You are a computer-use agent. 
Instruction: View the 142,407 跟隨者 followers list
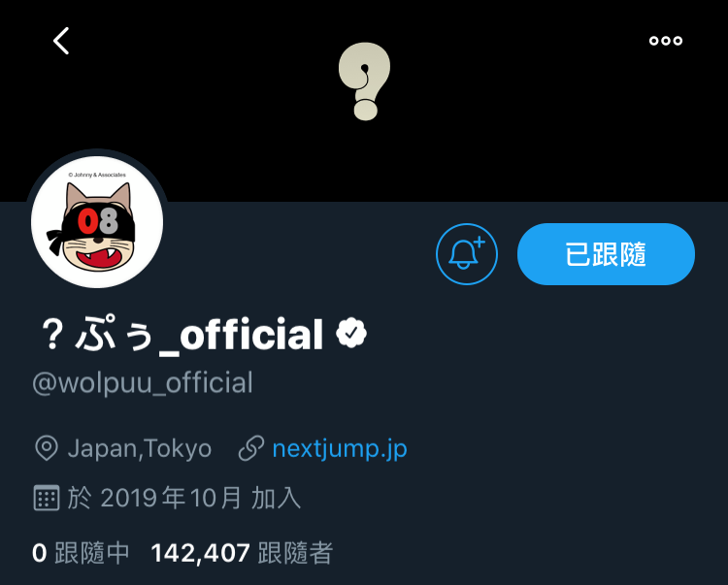[x=242, y=553]
